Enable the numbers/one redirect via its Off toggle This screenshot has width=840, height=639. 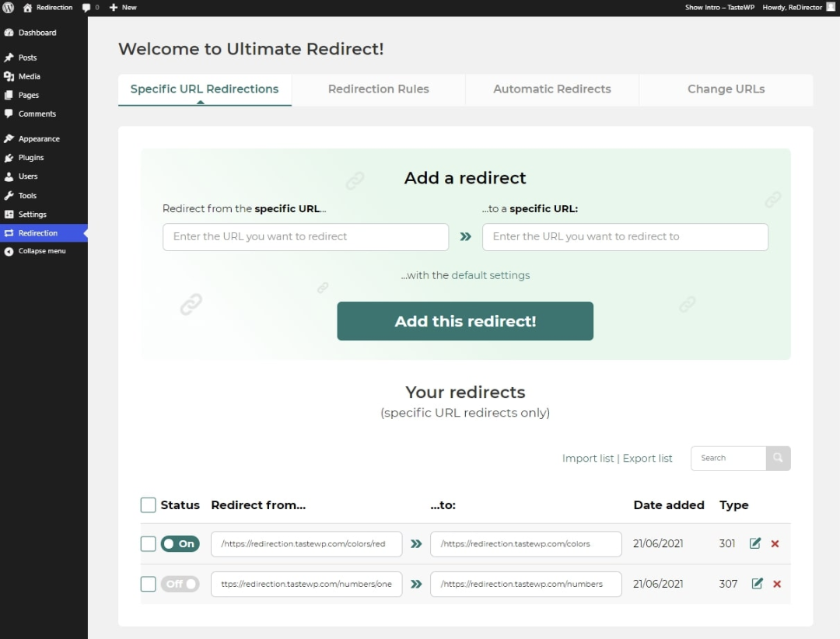(x=180, y=584)
